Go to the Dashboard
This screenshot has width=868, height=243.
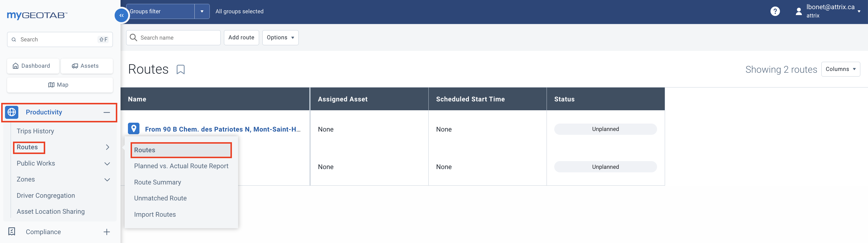coord(33,66)
